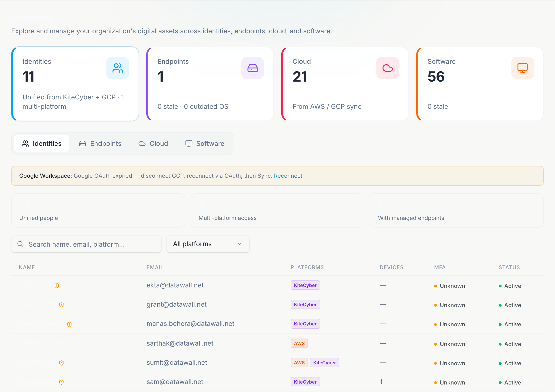
Task: Select the Identities summary card
Action: coord(75,84)
